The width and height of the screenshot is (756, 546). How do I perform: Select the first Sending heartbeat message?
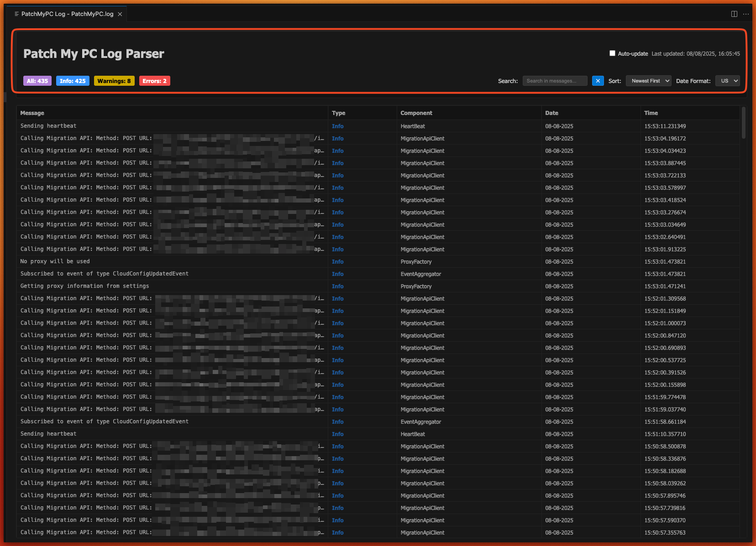(x=48, y=126)
